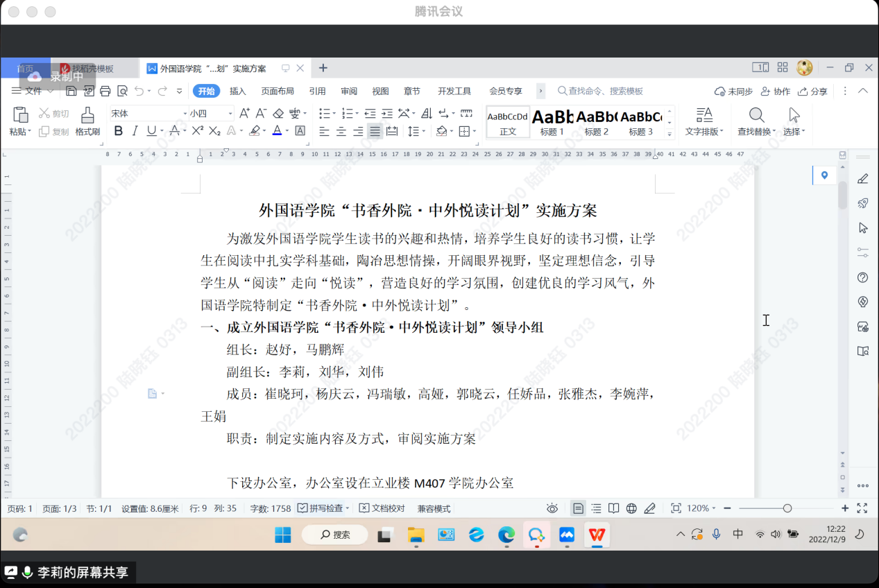Click the 分享 (Share) button
Viewport: 879px width, 588px height.
[812, 91]
